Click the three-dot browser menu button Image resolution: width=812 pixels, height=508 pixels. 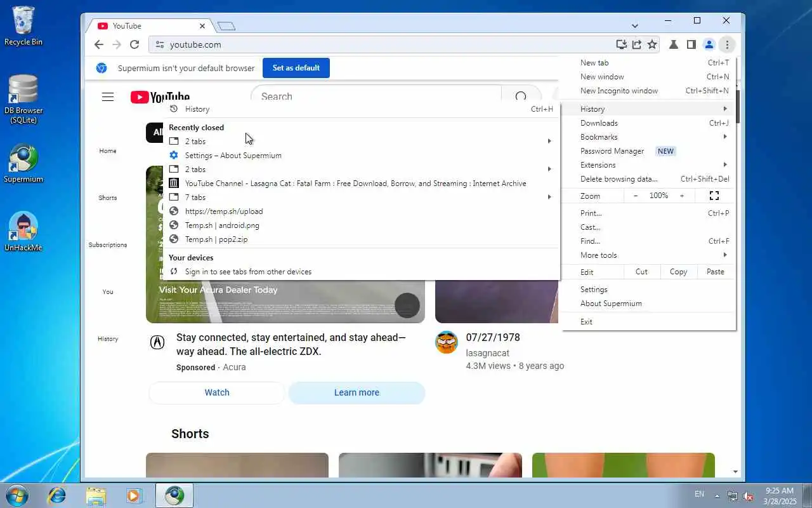(x=727, y=44)
